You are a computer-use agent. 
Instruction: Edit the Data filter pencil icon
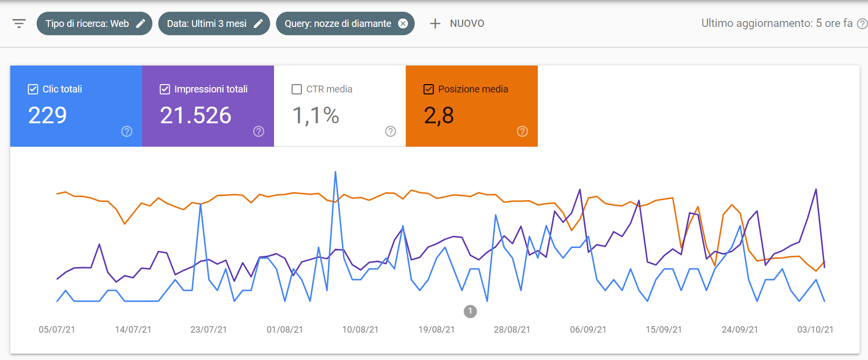[258, 23]
